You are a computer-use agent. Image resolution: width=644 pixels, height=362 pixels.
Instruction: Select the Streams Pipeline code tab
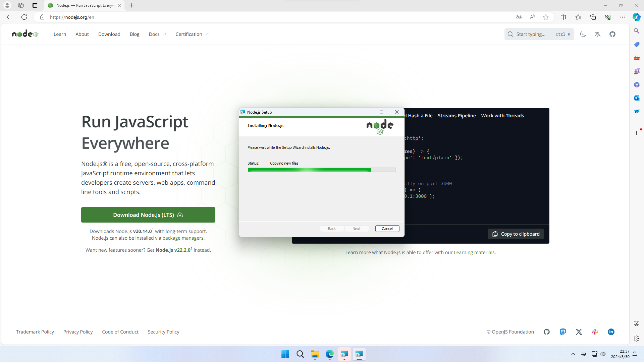click(457, 116)
